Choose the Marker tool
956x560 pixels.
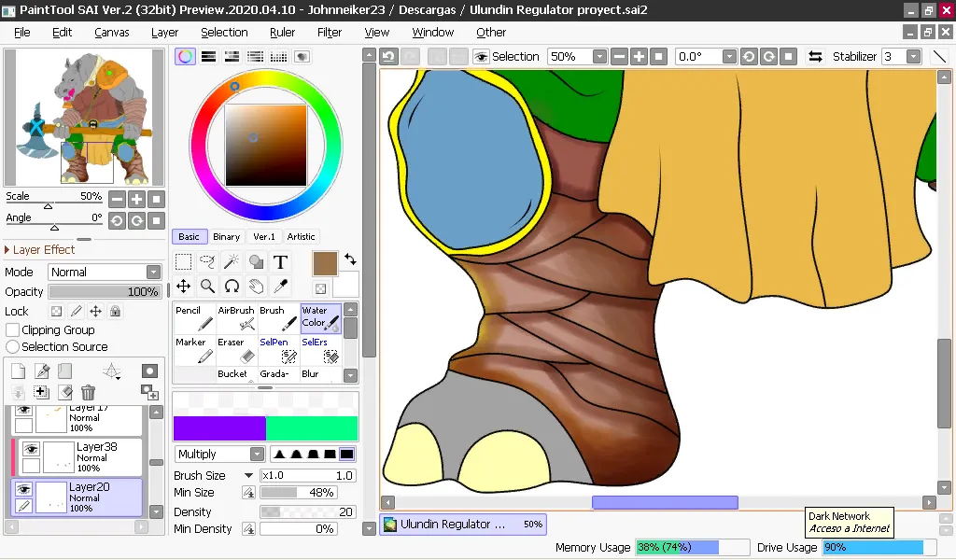click(x=194, y=350)
